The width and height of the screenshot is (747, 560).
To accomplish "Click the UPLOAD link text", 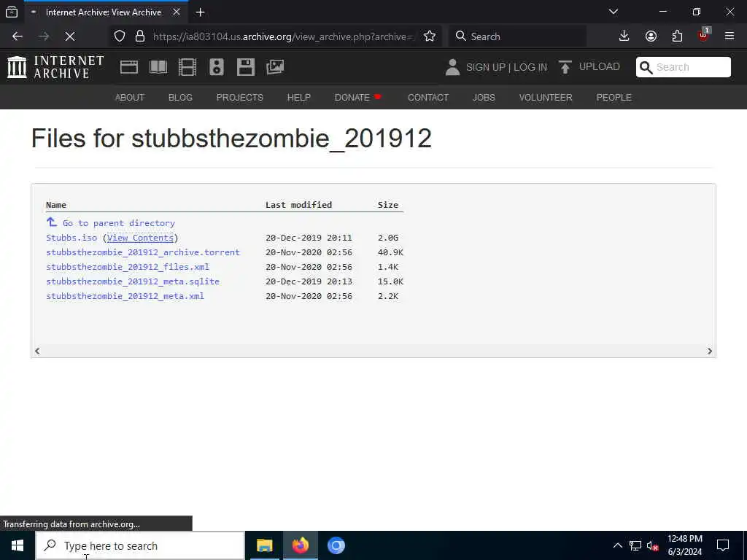I will (x=600, y=66).
